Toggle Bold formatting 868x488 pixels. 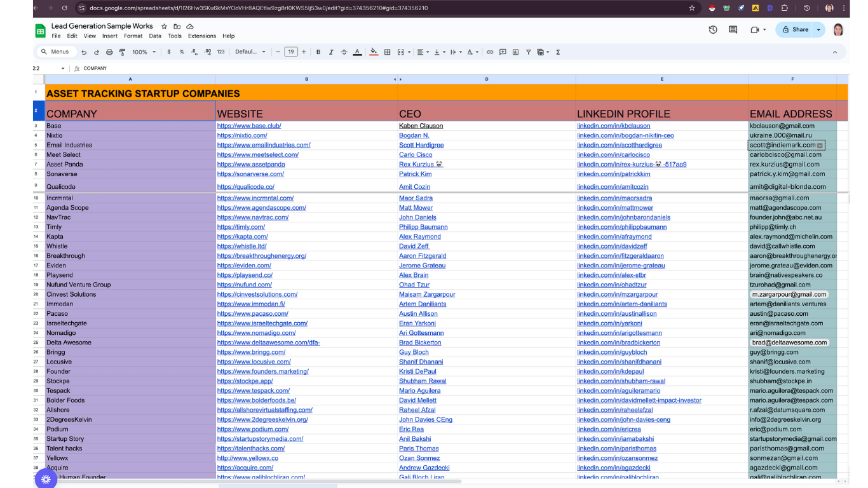(318, 52)
